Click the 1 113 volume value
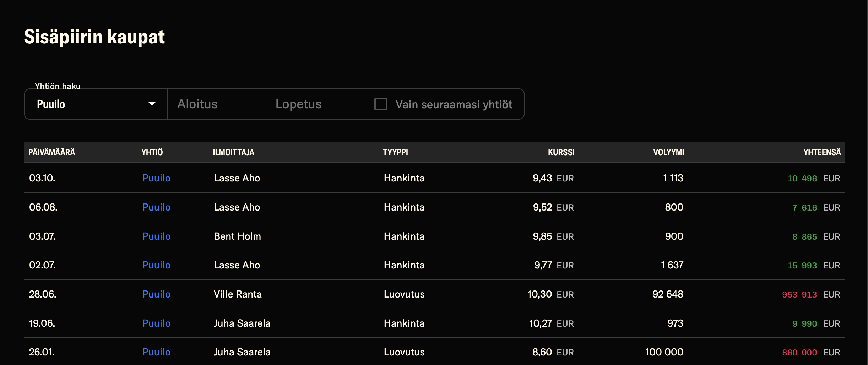 (x=673, y=178)
